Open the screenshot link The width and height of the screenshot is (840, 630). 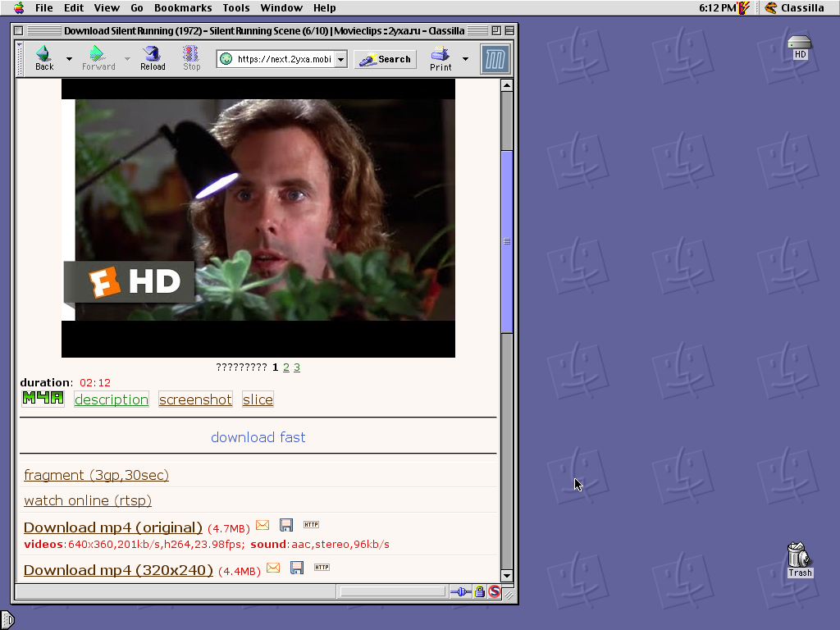tap(195, 399)
